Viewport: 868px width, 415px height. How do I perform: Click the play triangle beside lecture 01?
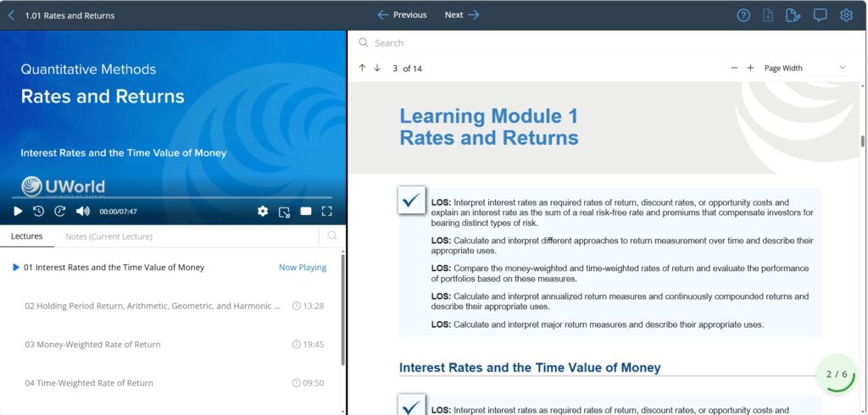pyautogui.click(x=16, y=268)
